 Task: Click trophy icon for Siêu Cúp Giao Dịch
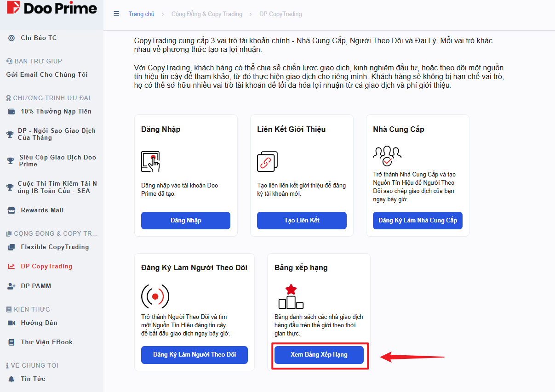coord(11,161)
